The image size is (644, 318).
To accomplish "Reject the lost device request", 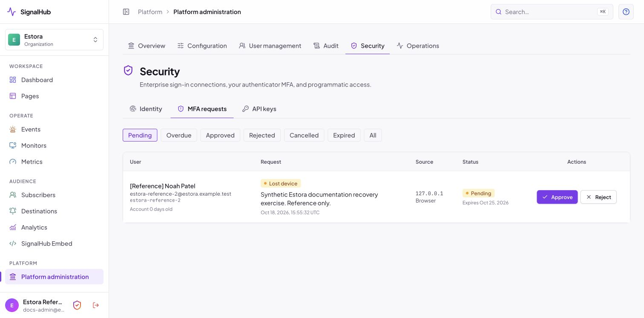I will pyautogui.click(x=598, y=197).
